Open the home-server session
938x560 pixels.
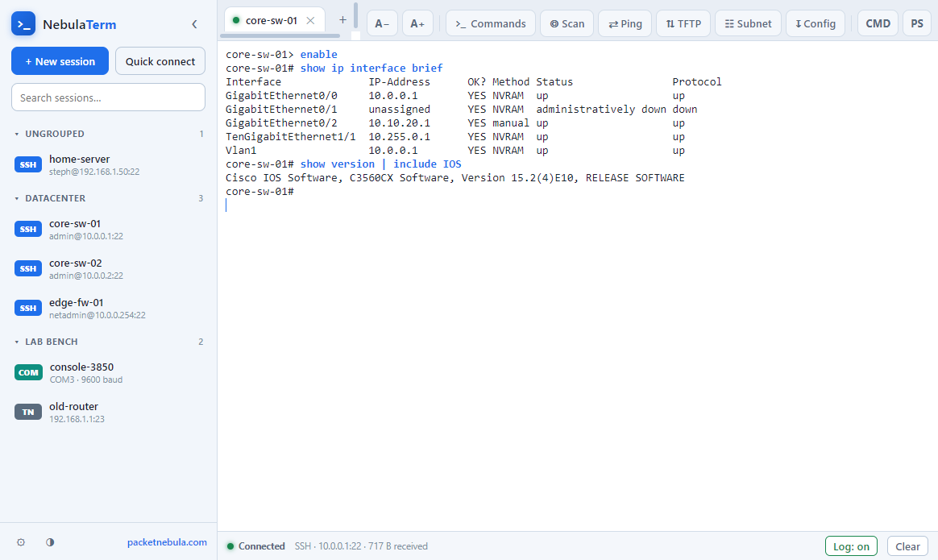click(x=108, y=165)
